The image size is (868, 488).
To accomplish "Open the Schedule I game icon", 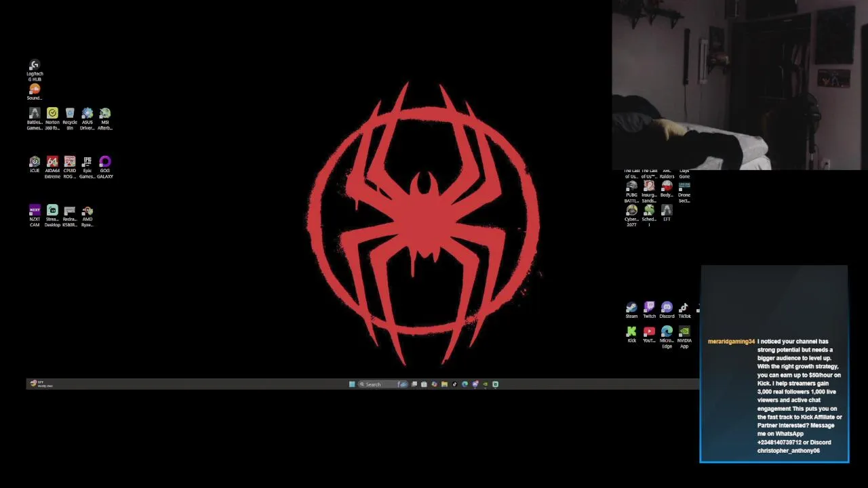I will click(649, 216).
